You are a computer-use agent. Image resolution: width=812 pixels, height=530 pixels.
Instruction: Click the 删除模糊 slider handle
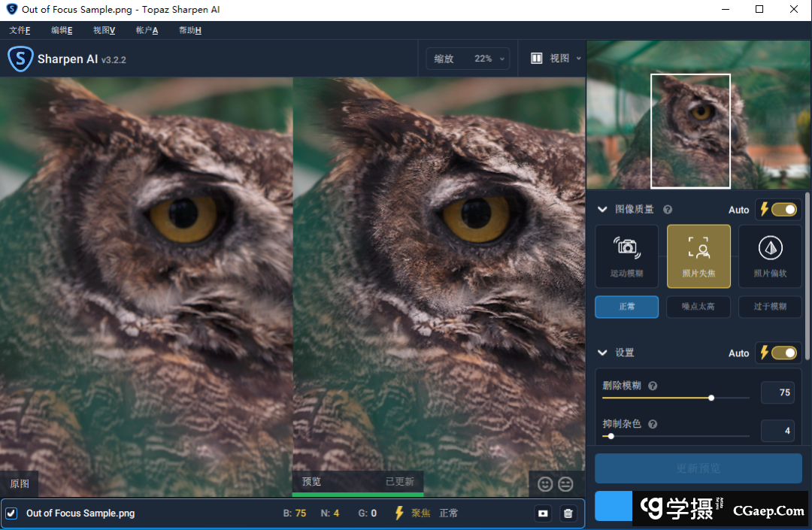(711, 398)
